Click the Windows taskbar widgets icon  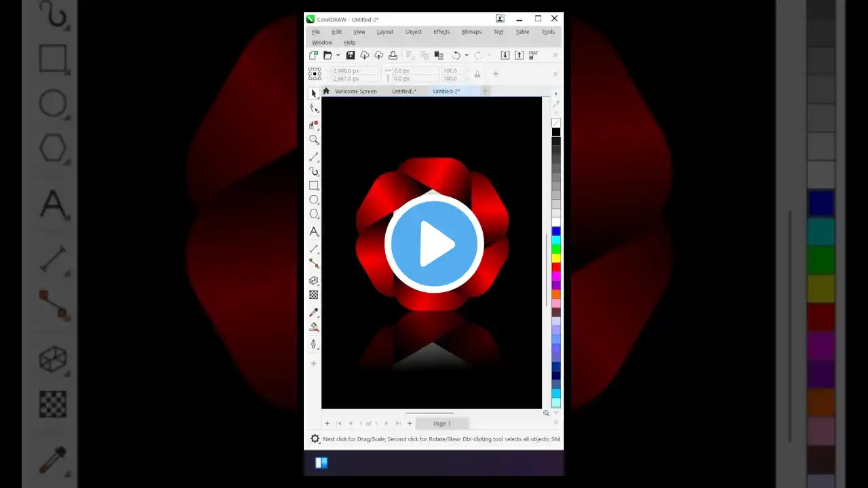pyautogui.click(x=321, y=463)
